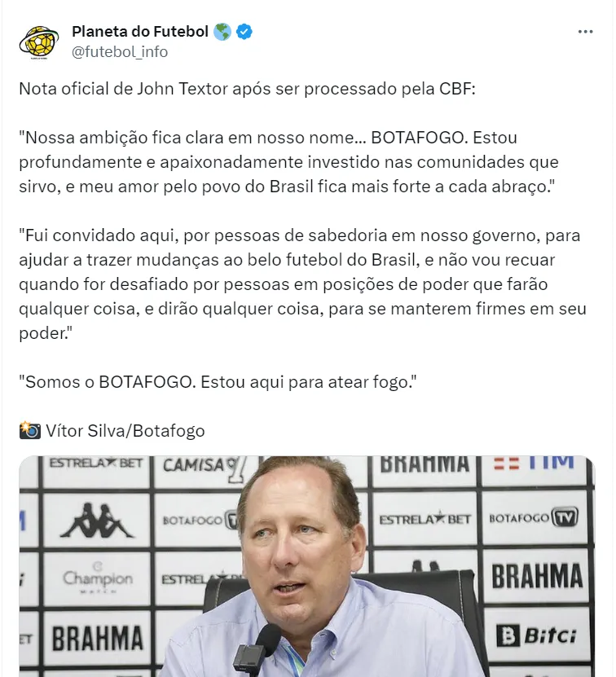Click the large BRAHMA panel at lower left
The width and height of the screenshot is (616, 677).
point(97,638)
